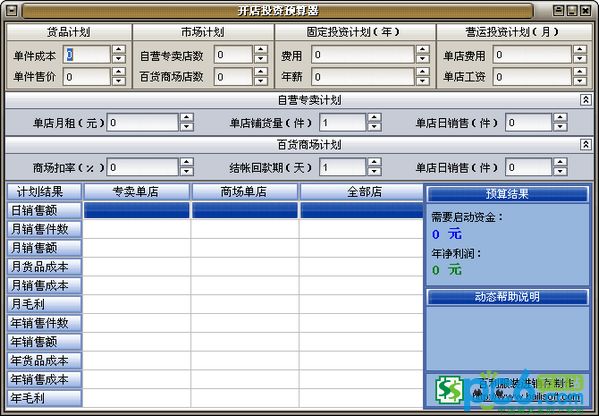
Task: Decrease fixed 费用 with down arrow
Action: coord(423,59)
